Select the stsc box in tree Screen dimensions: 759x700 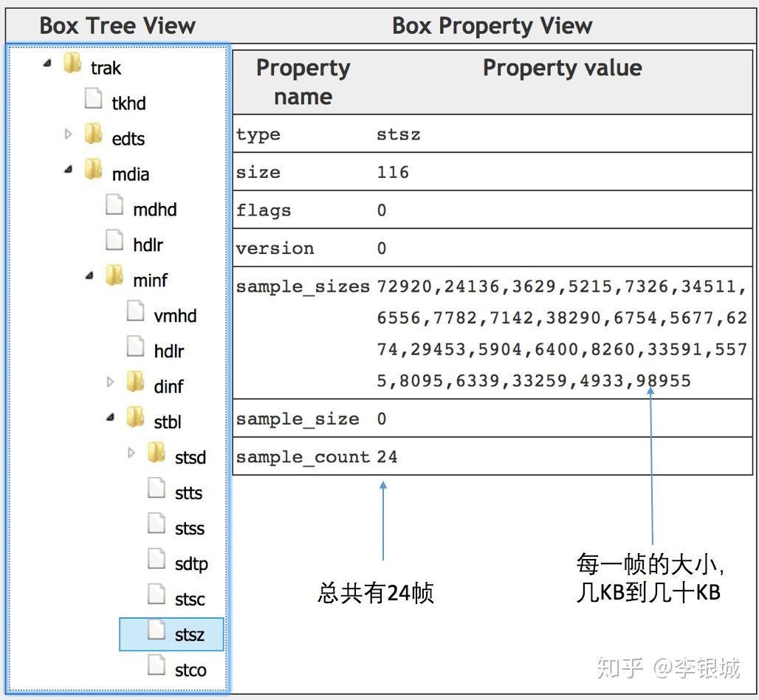pos(189,600)
